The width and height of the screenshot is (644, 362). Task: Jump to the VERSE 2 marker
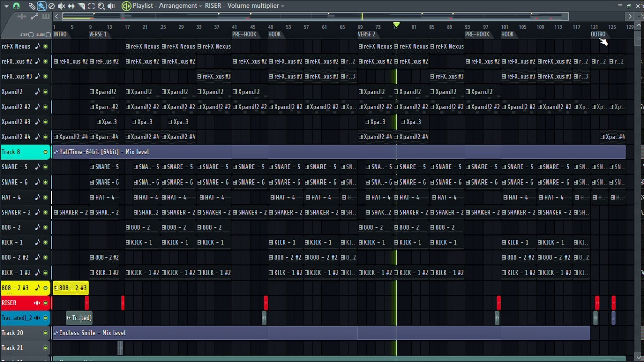366,34
